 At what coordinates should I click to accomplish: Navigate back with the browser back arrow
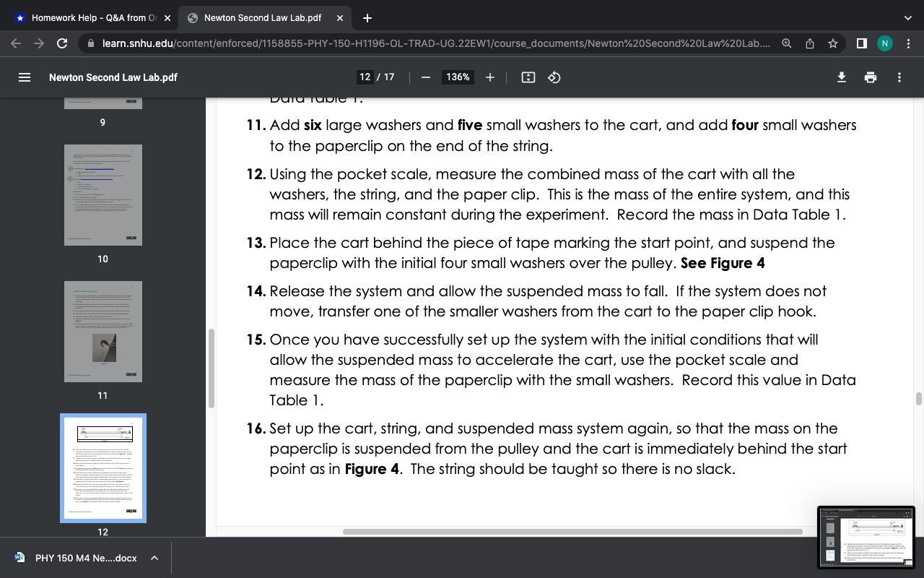[x=14, y=43]
